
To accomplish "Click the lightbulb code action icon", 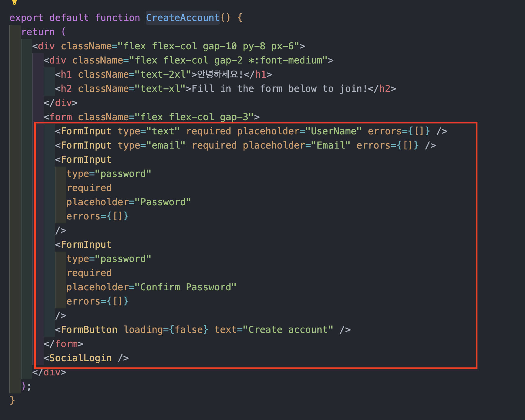I will coord(14,2).
